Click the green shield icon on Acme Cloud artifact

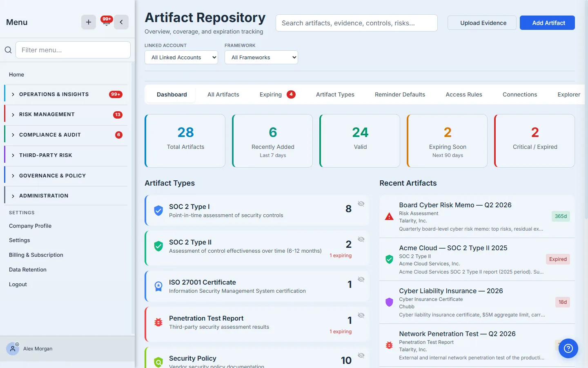coord(389,259)
